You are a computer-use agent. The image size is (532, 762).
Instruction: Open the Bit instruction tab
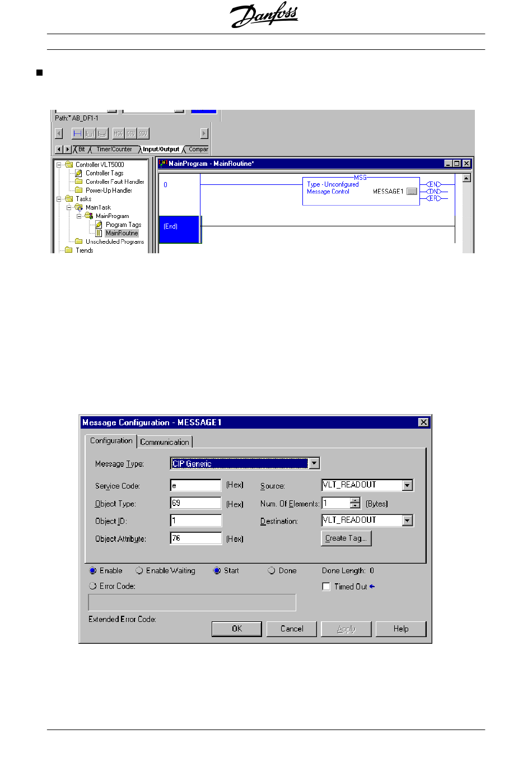pyautogui.click(x=82, y=150)
